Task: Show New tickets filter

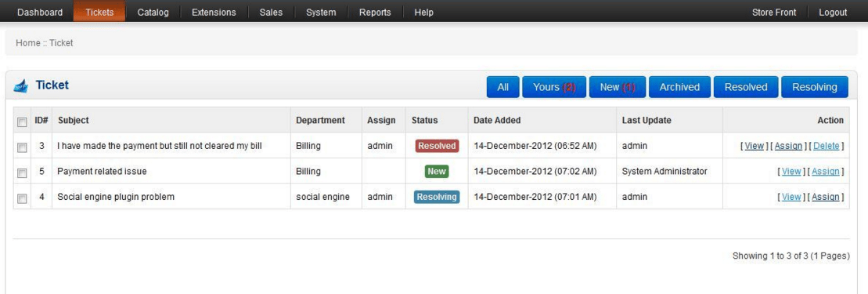Action: coord(618,87)
